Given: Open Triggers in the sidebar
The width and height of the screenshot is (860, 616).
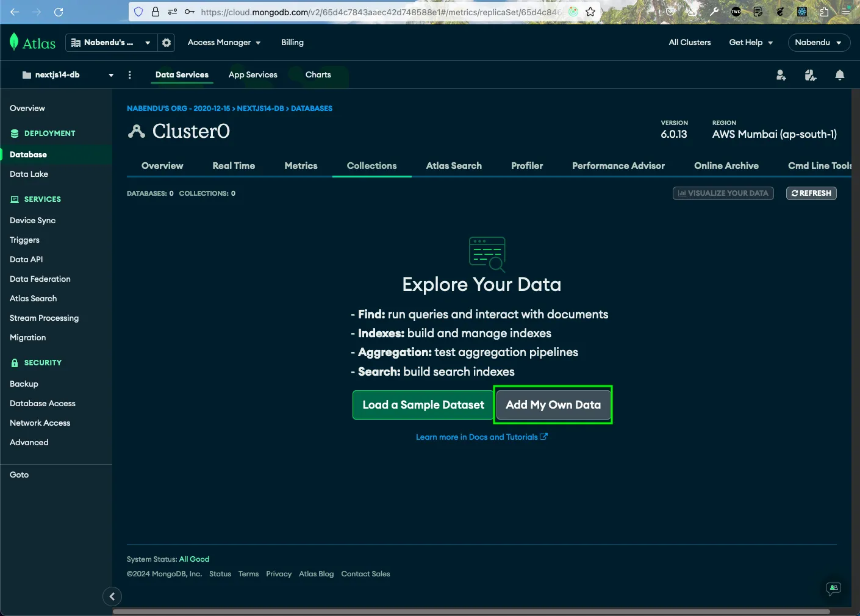Looking at the screenshot, I should (x=24, y=240).
